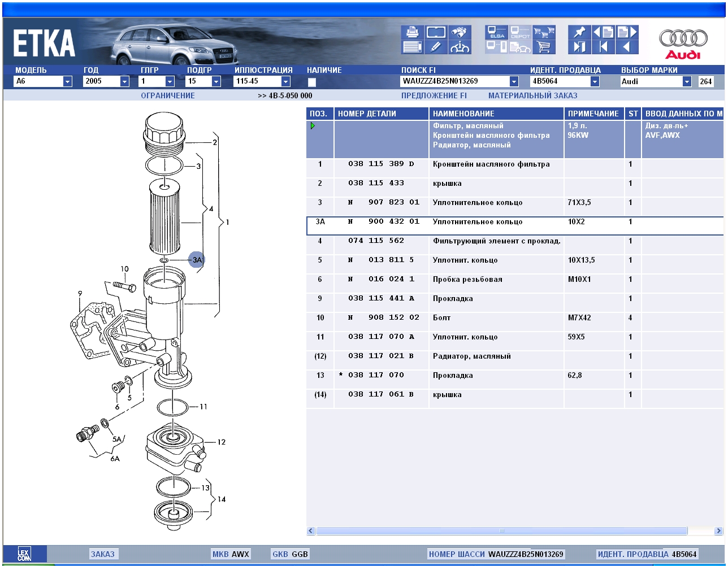The image size is (728, 566).
Task: Click the ВВОД ДАННЫХ ПО М column header
Action: 683,114
